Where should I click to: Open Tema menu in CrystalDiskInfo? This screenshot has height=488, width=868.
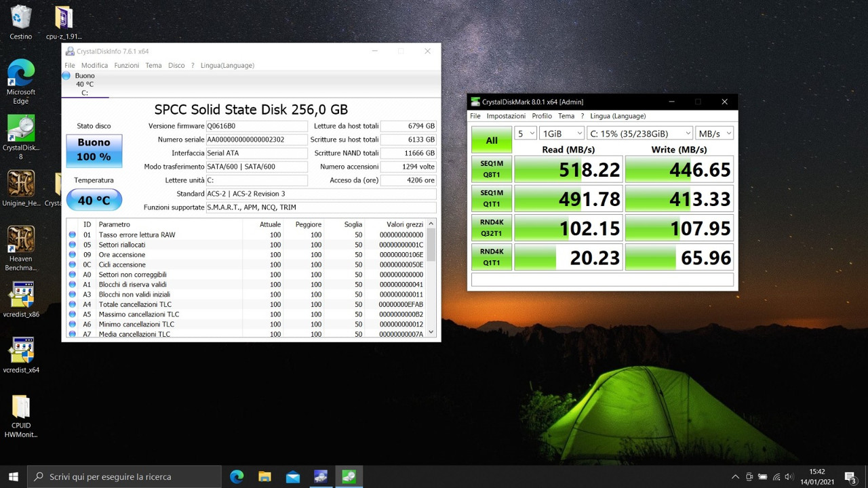point(154,66)
